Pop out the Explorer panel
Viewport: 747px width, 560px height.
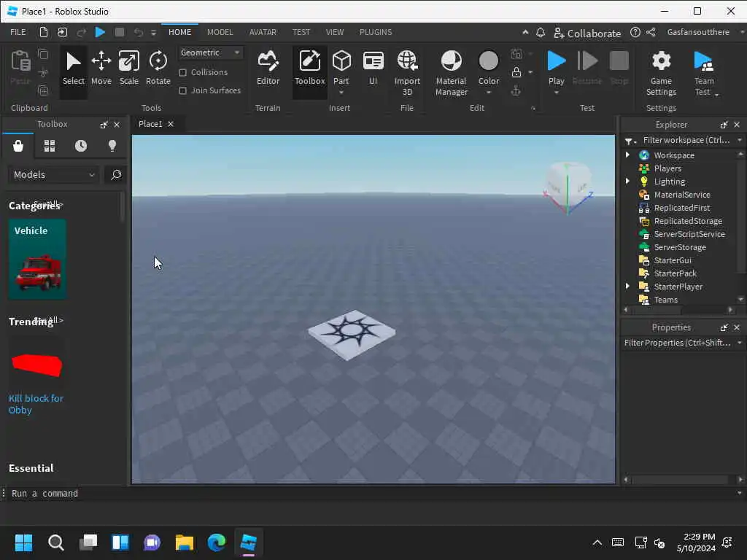click(x=724, y=125)
